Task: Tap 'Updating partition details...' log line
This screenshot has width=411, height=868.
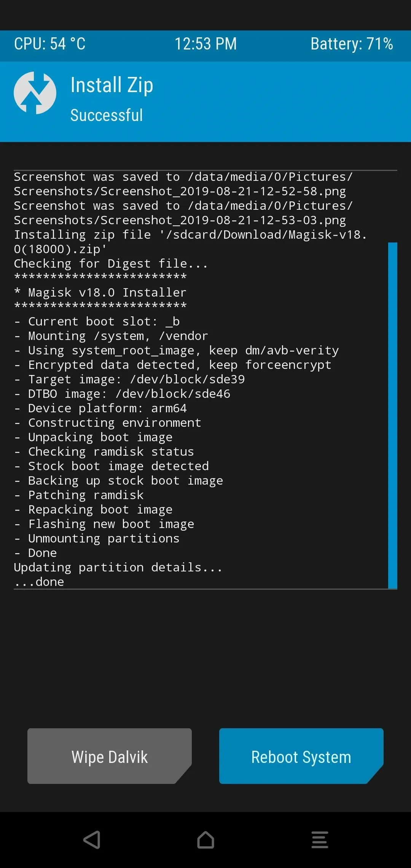Action: 118,567
